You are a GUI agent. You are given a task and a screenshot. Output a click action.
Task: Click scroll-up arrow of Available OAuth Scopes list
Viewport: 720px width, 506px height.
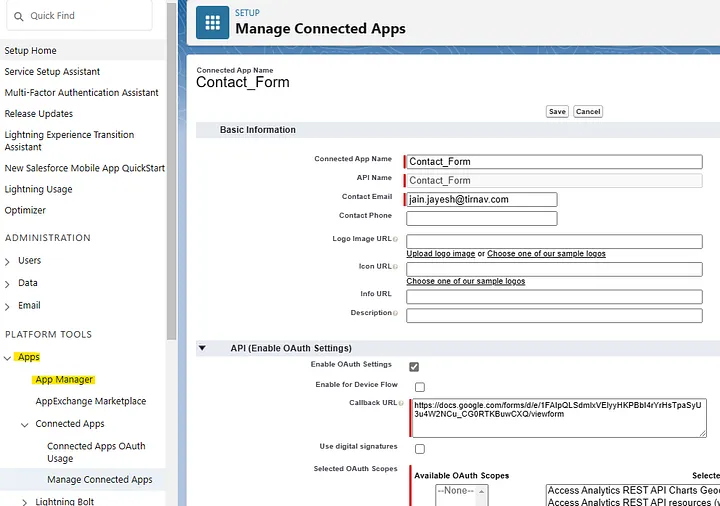(x=481, y=492)
